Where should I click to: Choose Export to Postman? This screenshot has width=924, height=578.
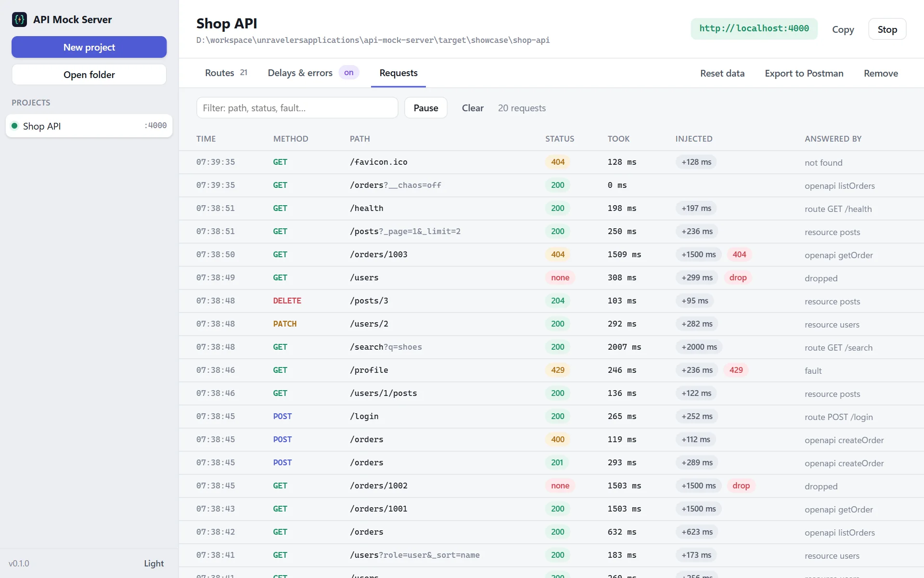click(x=804, y=73)
